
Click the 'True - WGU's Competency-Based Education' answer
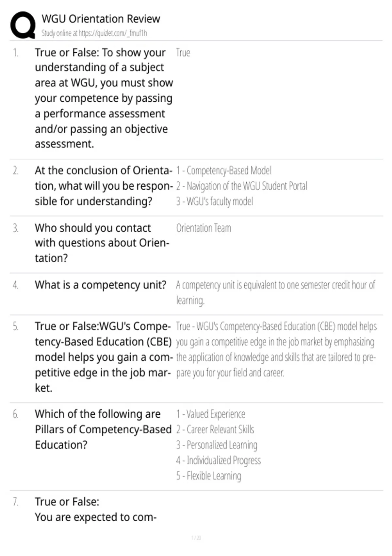click(x=276, y=349)
